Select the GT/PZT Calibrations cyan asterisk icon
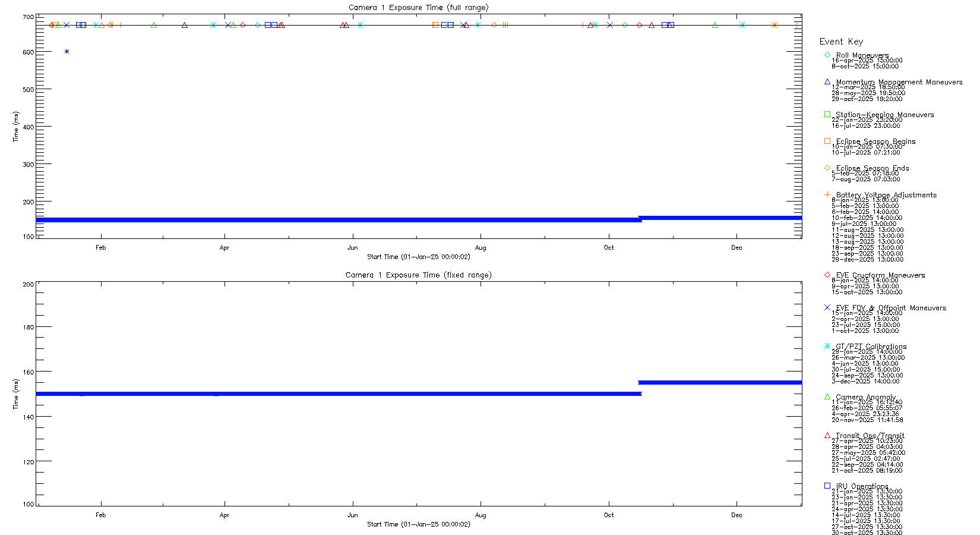Screen dimensions: 980x535 coord(827,346)
